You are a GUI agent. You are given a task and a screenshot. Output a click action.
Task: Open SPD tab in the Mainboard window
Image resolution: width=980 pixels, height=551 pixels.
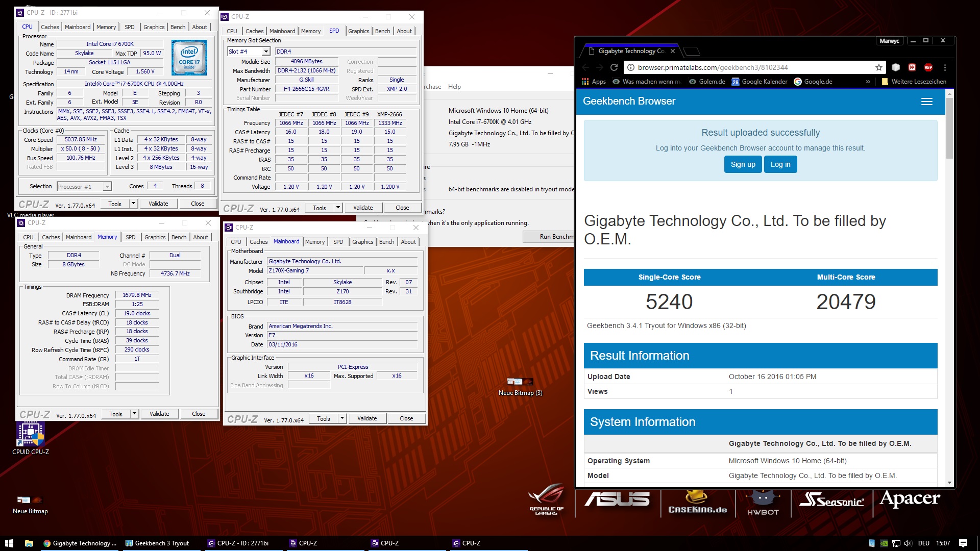point(338,242)
